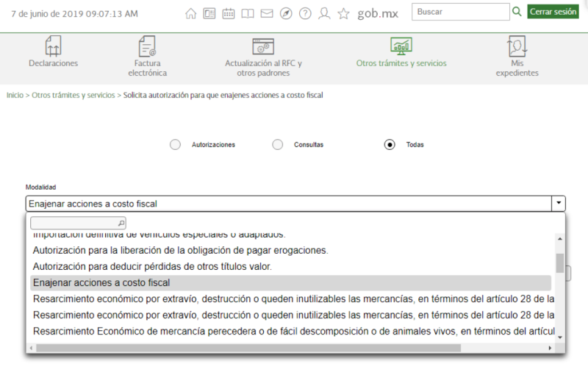
Task: Select the Consultas radio button
Action: (x=278, y=144)
